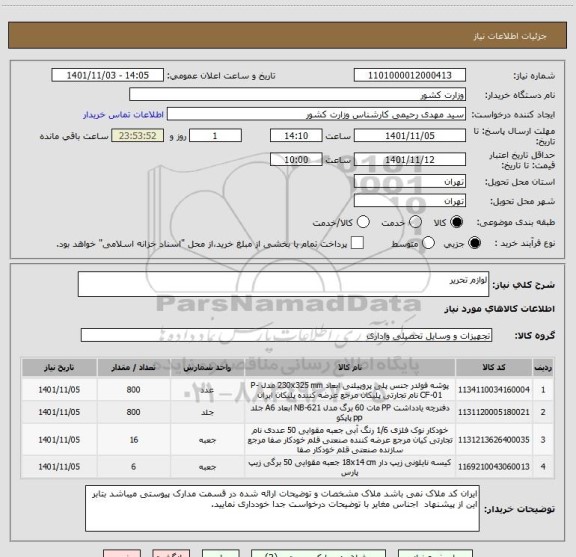576x557 pixels.
Task: Click the requester field سید مهدی رحیمی
Action: [316, 114]
